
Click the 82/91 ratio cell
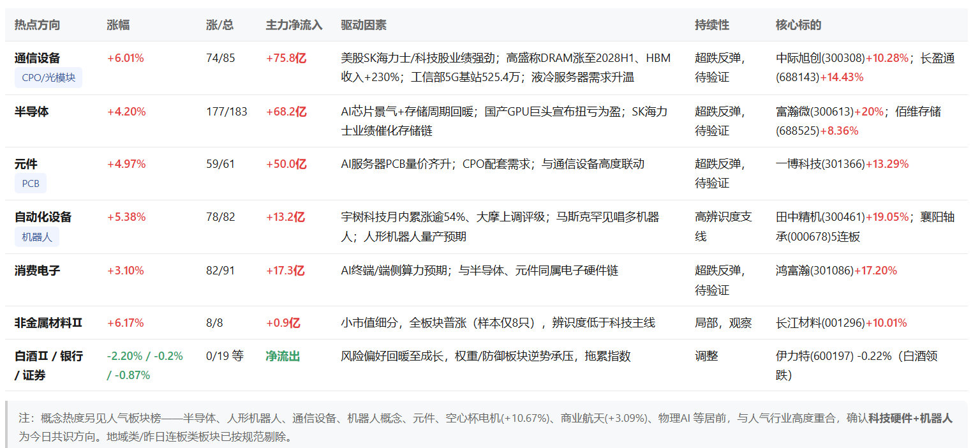221,271
